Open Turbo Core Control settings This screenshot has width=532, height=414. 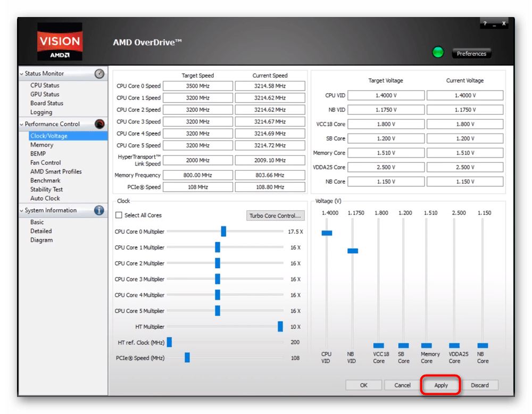tap(276, 216)
